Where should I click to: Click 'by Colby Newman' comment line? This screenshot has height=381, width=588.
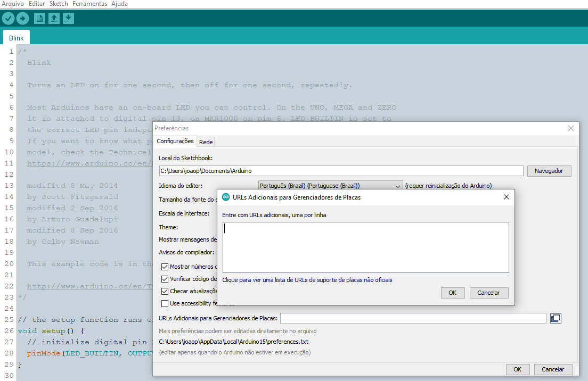(x=63, y=242)
